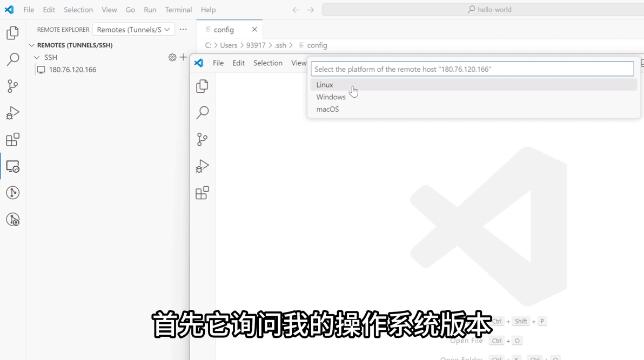Click Users in the breadcrumb path
Viewport: 644px width, 360px height.
click(x=229, y=45)
